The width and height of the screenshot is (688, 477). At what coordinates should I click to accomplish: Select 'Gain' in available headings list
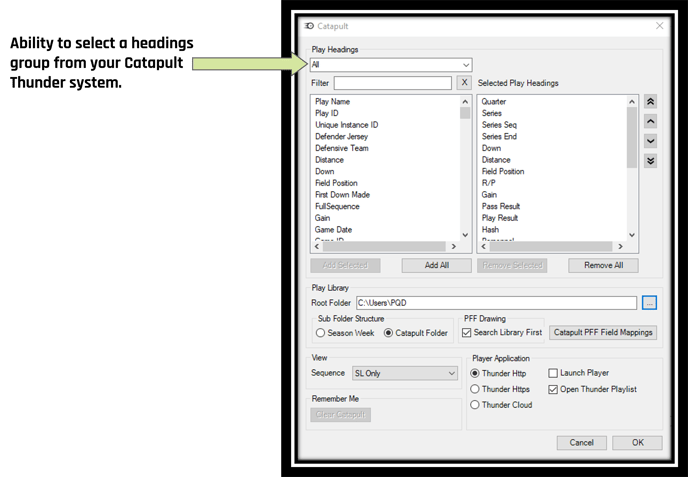pos(322,218)
